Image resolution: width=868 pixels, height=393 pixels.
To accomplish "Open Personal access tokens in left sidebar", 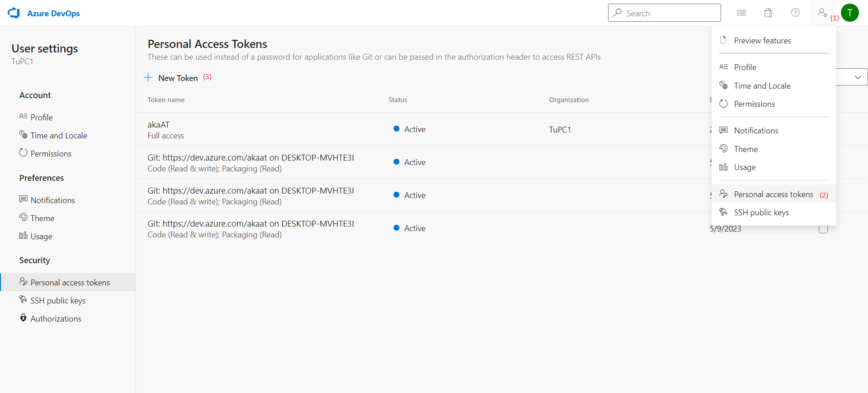I will [x=68, y=283].
